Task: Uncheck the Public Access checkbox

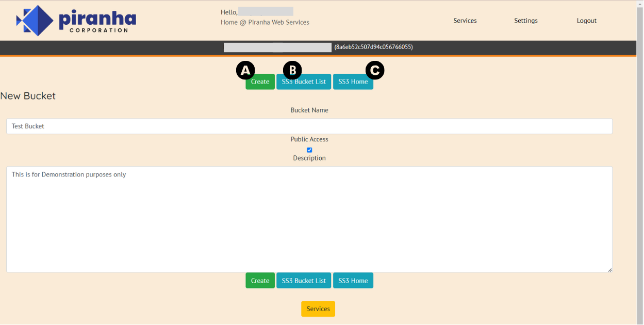Action: click(309, 150)
